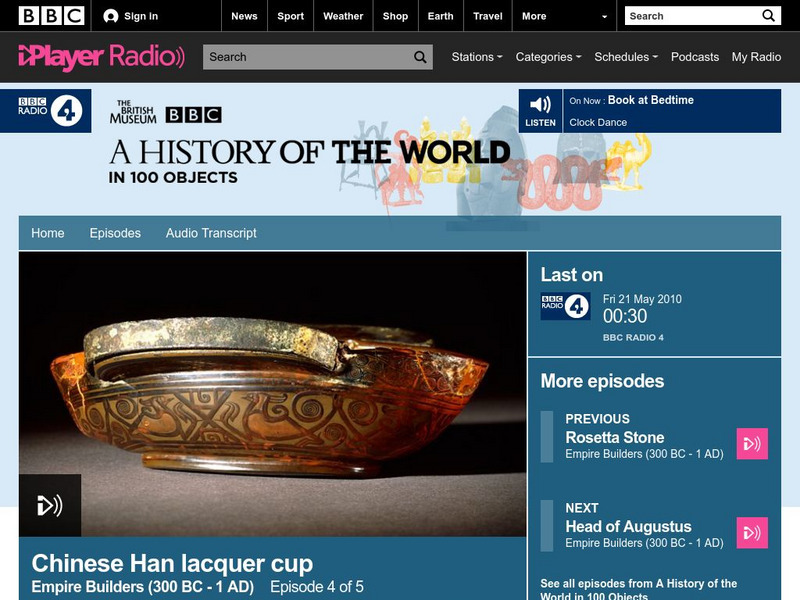Play the Rosetta Stone previous episode
The width and height of the screenshot is (800, 600).
click(752, 443)
